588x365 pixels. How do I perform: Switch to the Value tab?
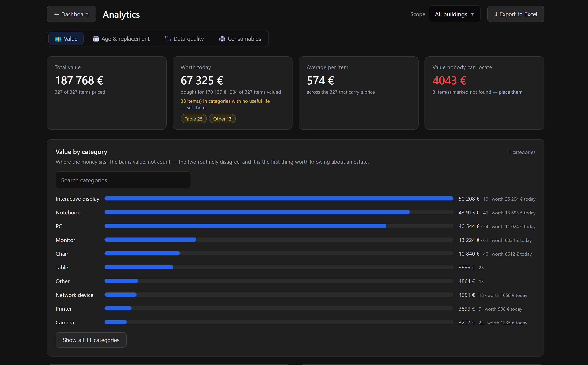click(x=66, y=39)
